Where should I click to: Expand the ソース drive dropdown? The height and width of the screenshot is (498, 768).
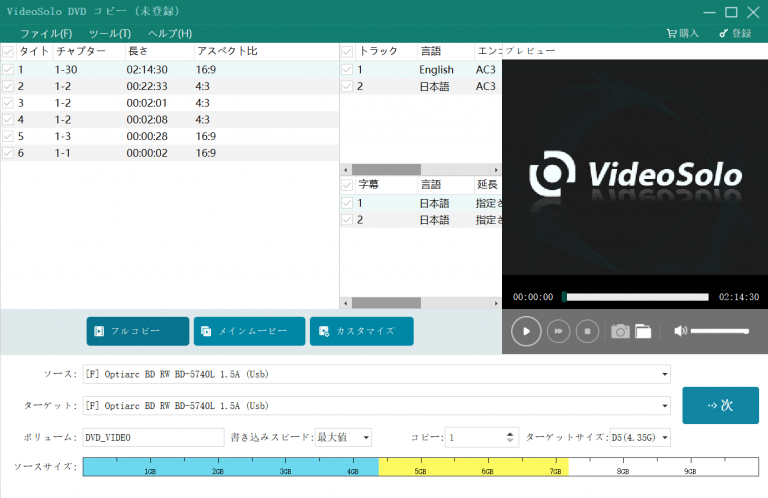click(x=665, y=375)
